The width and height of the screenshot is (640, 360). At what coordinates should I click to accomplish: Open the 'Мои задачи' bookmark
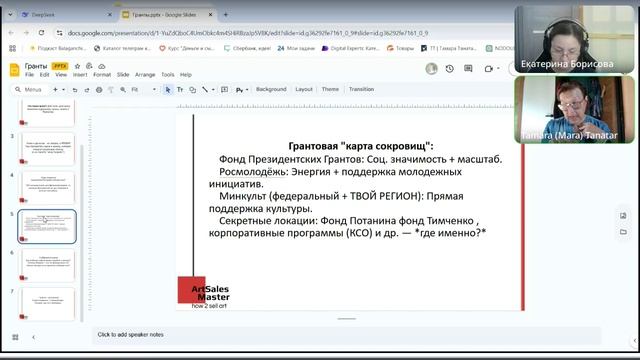pyautogui.click(x=296, y=48)
